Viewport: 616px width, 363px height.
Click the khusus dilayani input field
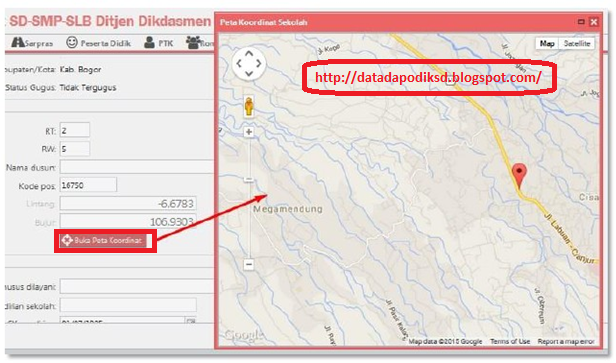137,286
